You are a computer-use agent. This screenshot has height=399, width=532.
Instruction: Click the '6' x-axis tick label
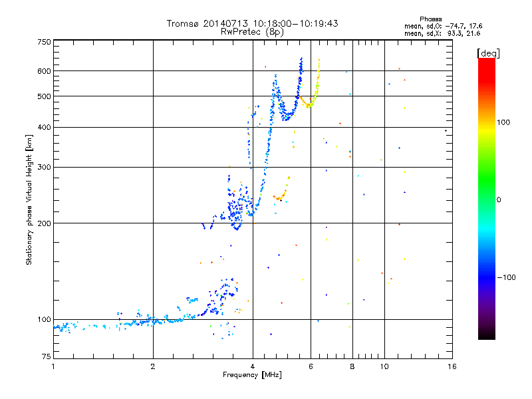click(x=311, y=366)
